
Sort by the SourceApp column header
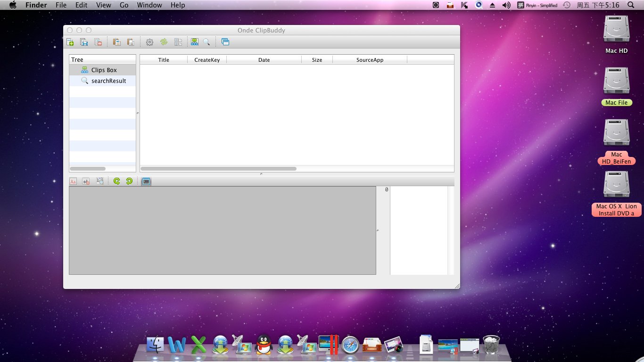click(x=370, y=60)
